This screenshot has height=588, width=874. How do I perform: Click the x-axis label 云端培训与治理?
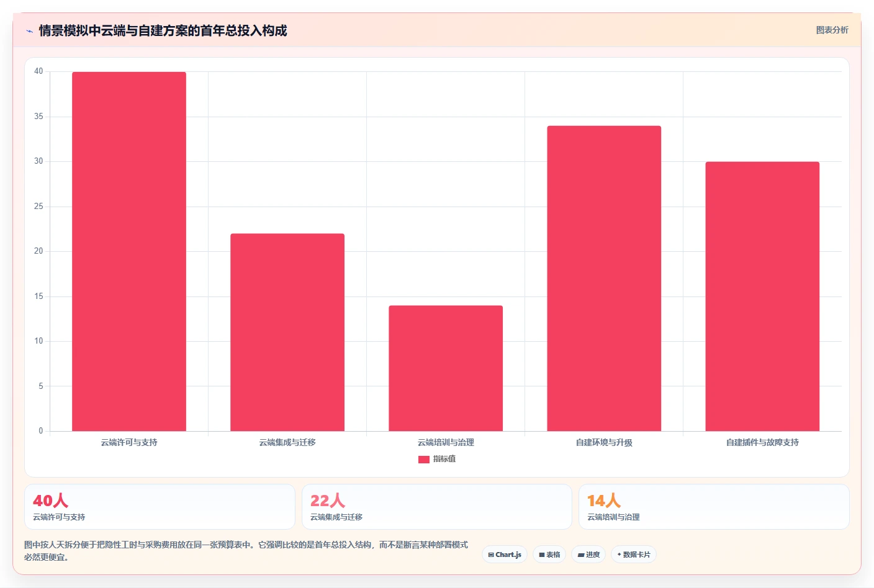point(446,442)
